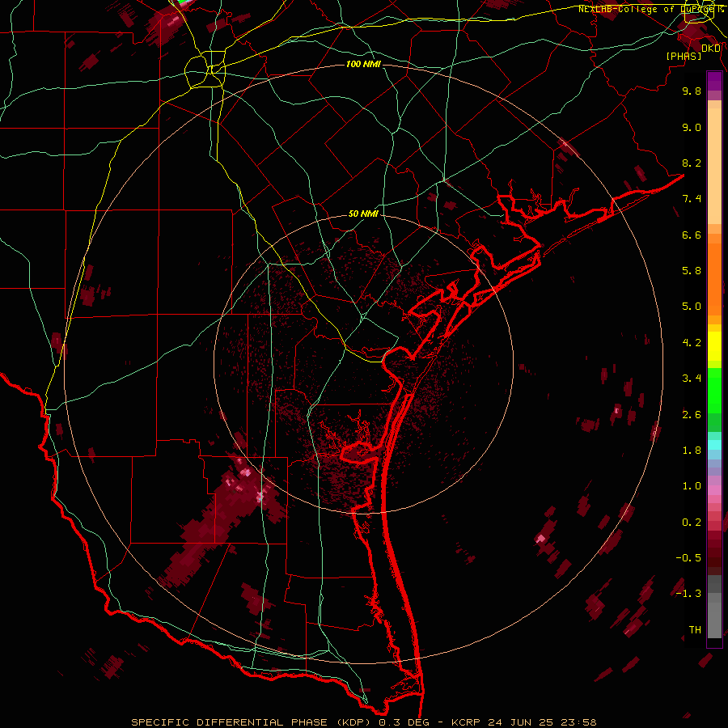Click the -1.3 value on color scale

[x=688, y=594]
